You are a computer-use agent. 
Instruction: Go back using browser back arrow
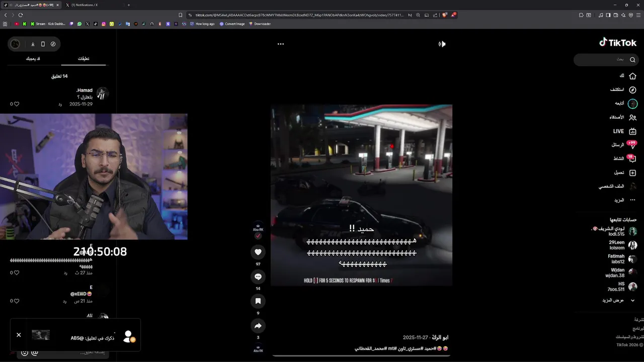[x=6, y=15]
